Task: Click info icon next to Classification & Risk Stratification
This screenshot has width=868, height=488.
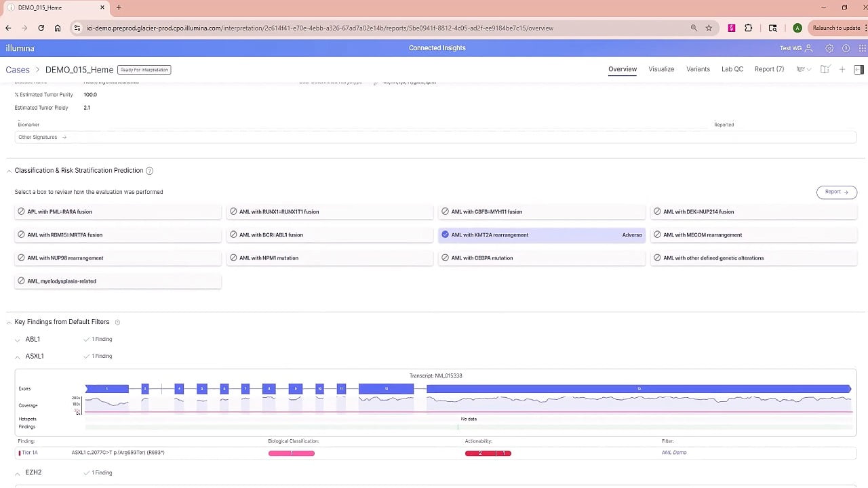Action: (150, 171)
